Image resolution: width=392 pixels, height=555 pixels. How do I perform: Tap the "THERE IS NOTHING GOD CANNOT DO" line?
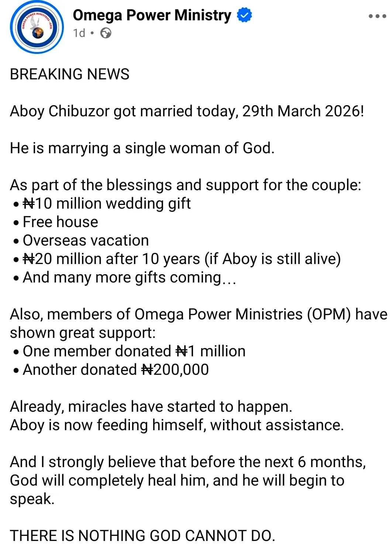pyautogui.click(x=142, y=536)
